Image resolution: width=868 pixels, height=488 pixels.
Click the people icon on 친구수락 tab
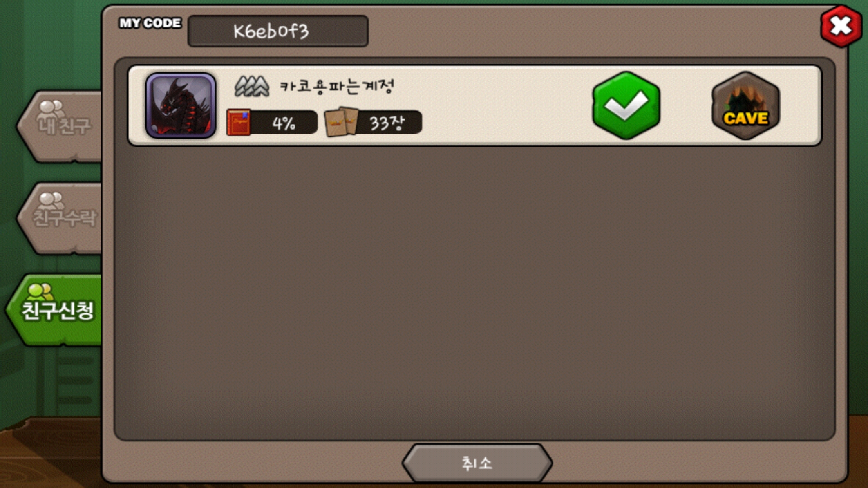click(x=51, y=201)
